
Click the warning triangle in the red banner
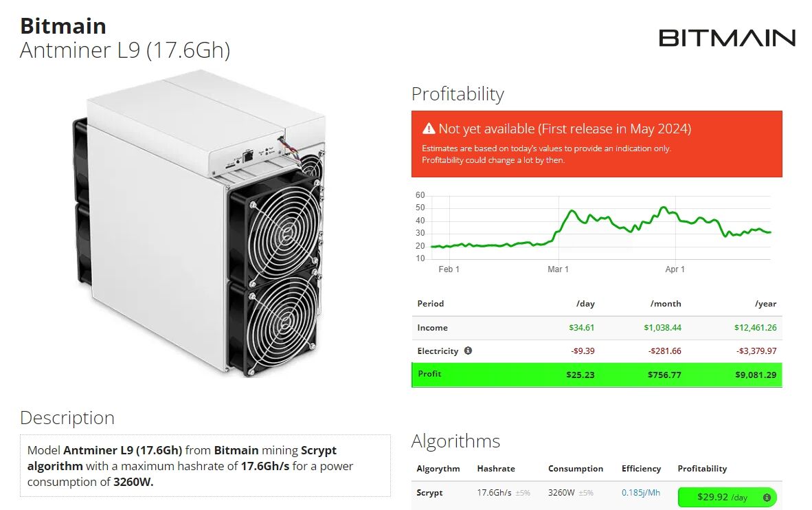click(x=429, y=129)
